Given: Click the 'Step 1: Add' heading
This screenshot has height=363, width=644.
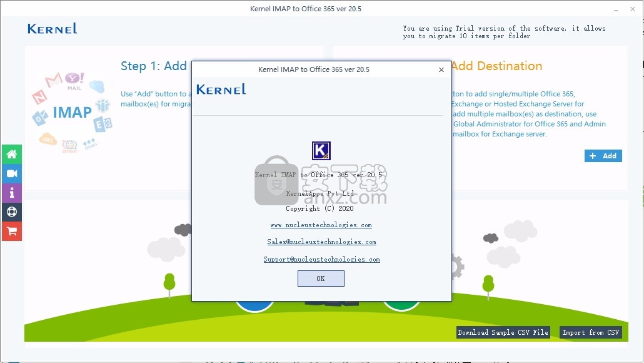Looking at the screenshot, I should [154, 66].
